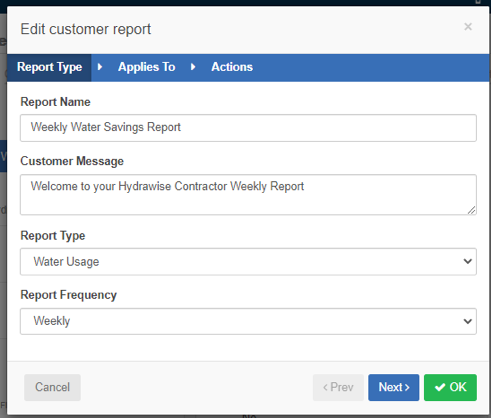
Task: Click the blue Next button
Action: point(394,387)
